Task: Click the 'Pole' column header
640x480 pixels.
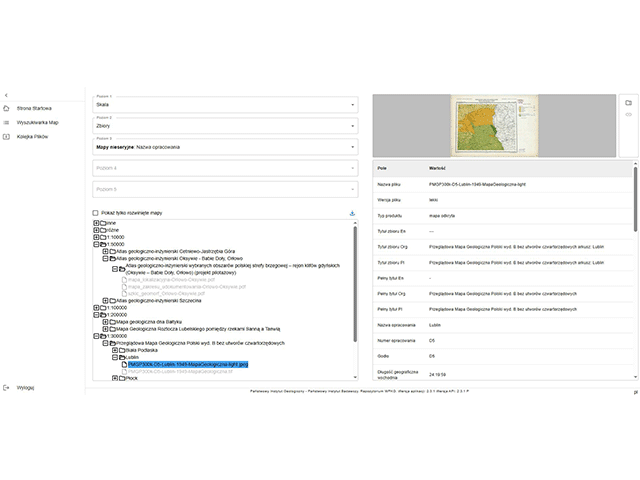Action: click(x=382, y=168)
